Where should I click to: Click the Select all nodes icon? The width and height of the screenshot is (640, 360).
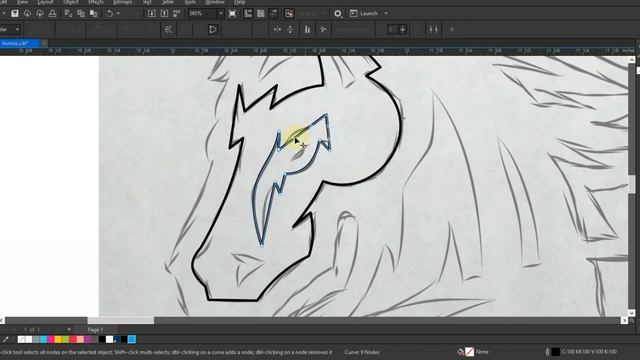click(323, 29)
